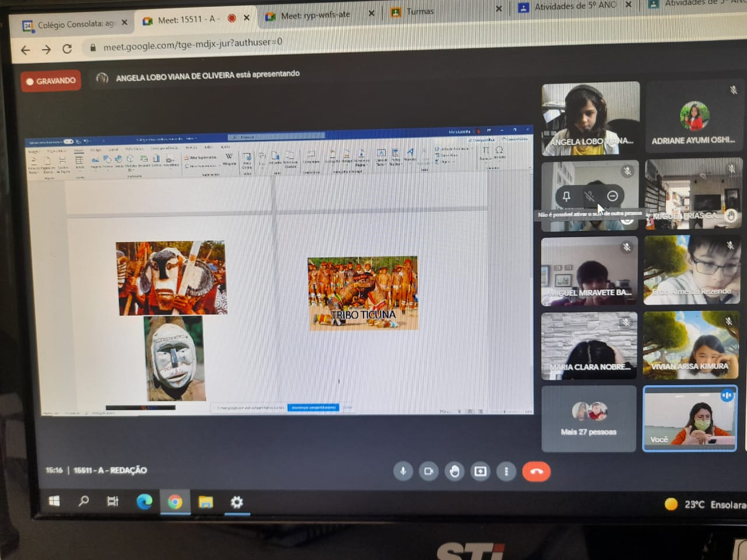
Task: Launch Microsoft Edge from taskbar
Action: pos(144,502)
